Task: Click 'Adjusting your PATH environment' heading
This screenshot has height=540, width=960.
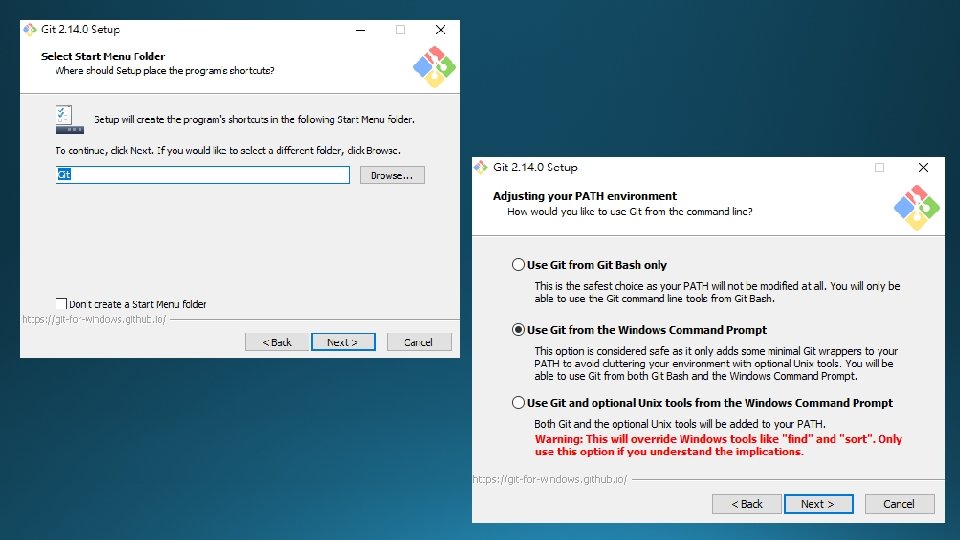Action: click(x=585, y=196)
